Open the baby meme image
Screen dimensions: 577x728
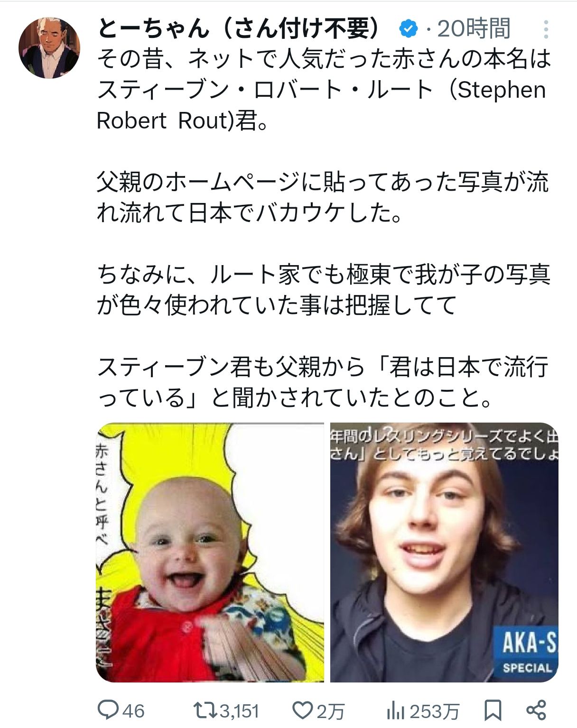210,553
